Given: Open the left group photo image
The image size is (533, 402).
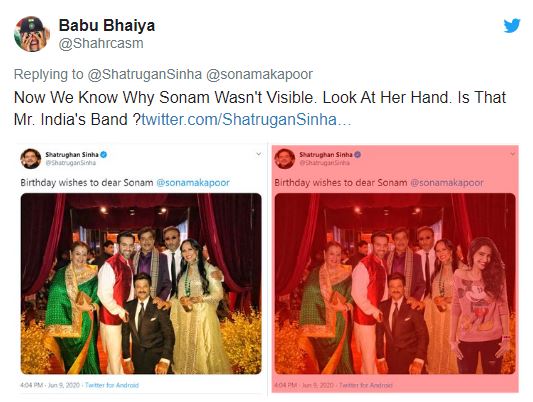Looking at the screenshot, I should (x=141, y=284).
